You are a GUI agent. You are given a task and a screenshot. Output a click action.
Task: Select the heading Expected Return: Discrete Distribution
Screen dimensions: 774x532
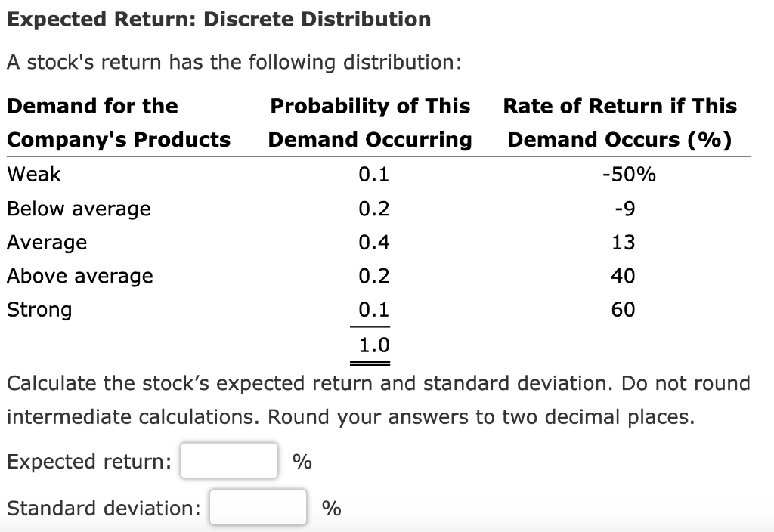[218, 19]
